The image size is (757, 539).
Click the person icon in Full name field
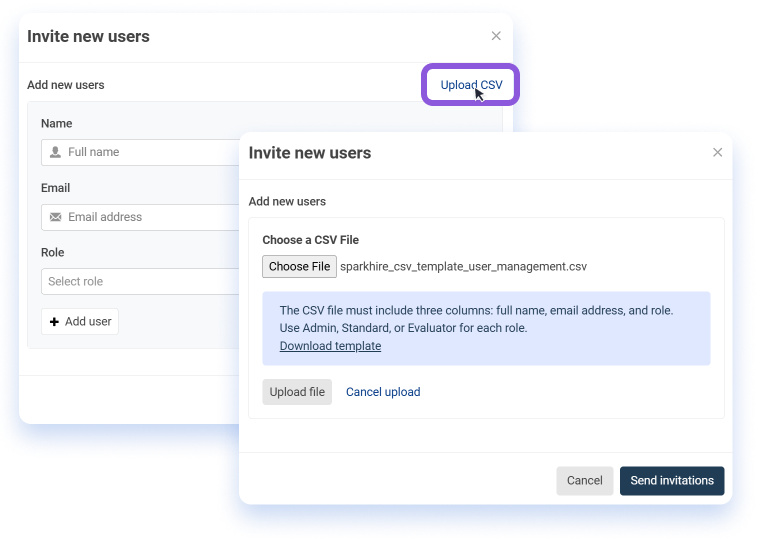[56, 152]
